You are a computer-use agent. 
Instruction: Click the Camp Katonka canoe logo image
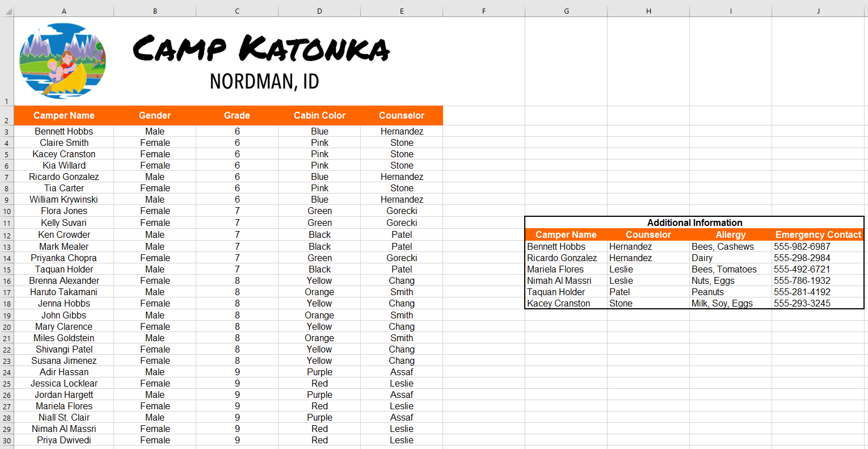coord(62,60)
